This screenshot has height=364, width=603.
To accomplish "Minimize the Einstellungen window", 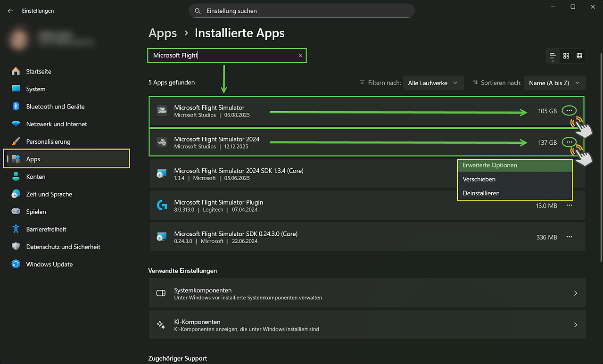I will [553, 7].
